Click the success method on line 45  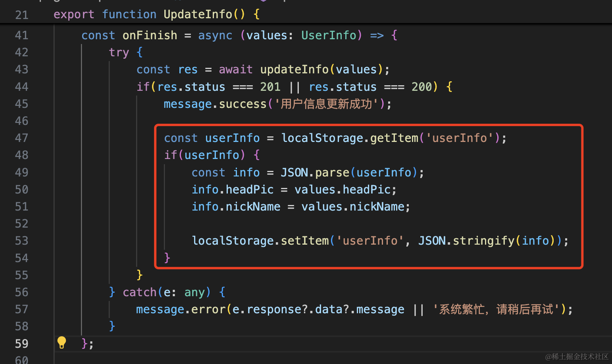pos(242,104)
